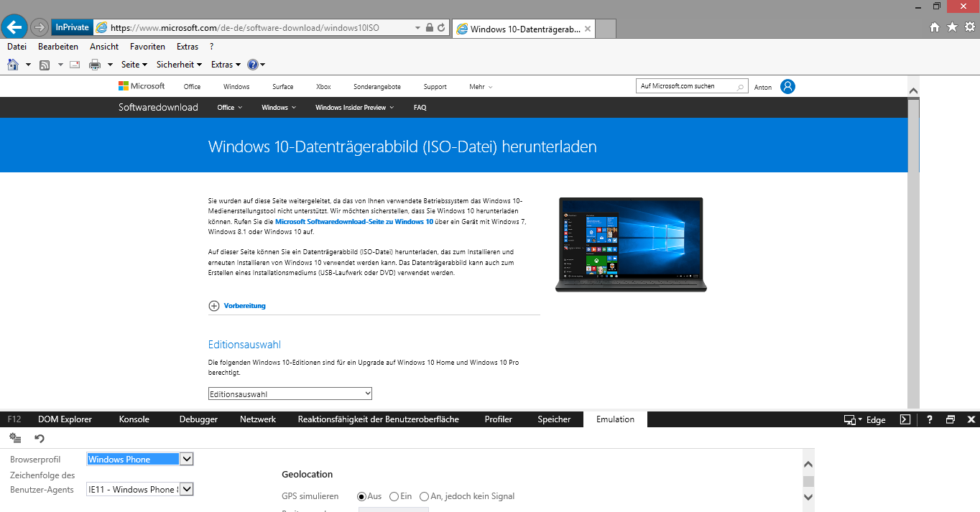This screenshot has width=980, height=512.
Task: Open the Favoriten menu
Action: [147, 47]
